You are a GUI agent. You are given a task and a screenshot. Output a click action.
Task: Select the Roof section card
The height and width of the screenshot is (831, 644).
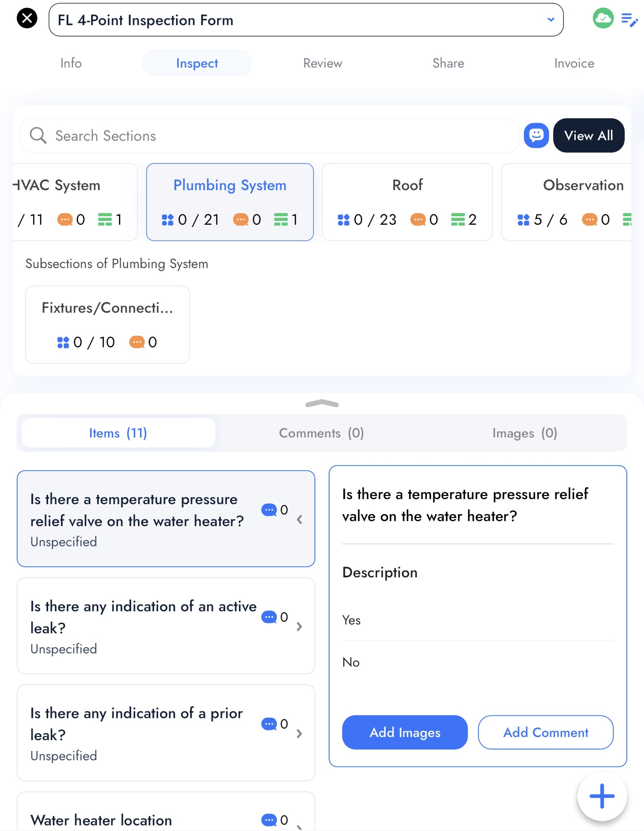(x=407, y=202)
